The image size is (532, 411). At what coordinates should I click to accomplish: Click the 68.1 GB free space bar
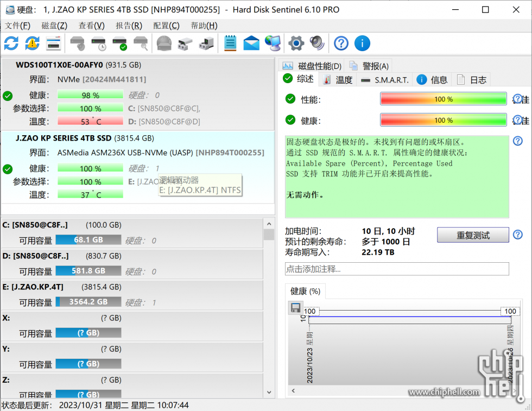tap(88, 239)
